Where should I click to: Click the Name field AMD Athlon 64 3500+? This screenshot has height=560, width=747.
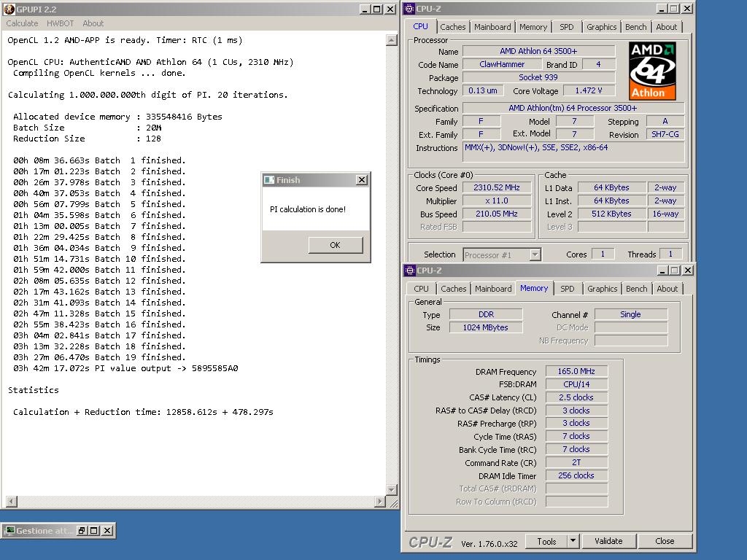click(x=538, y=51)
